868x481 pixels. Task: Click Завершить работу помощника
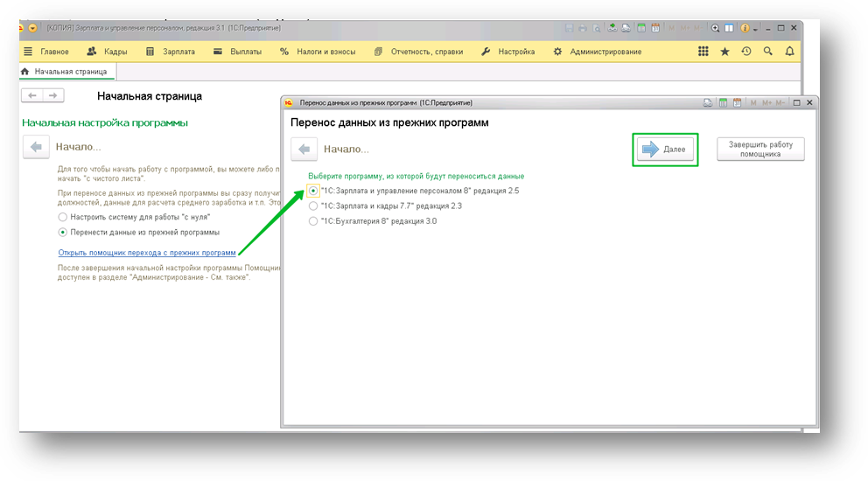coord(760,149)
